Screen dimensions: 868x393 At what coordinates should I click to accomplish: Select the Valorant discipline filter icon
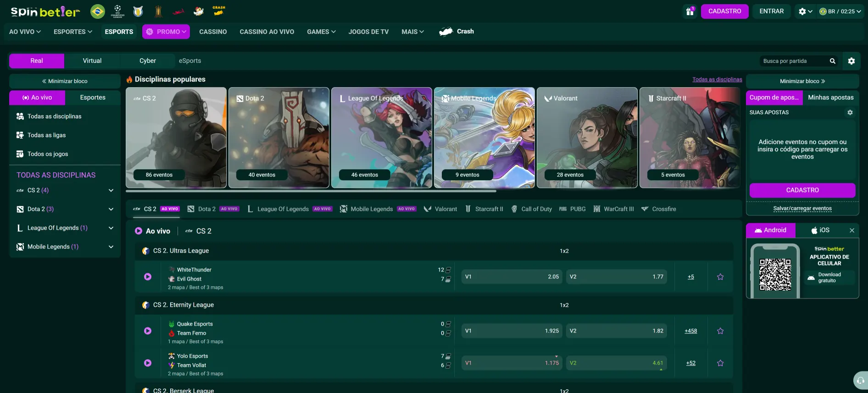coord(427,209)
